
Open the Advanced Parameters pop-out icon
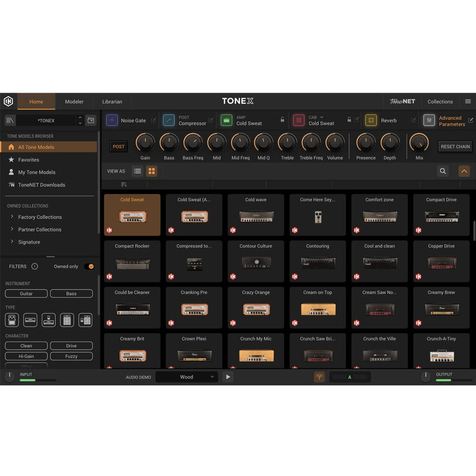[x=471, y=120]
